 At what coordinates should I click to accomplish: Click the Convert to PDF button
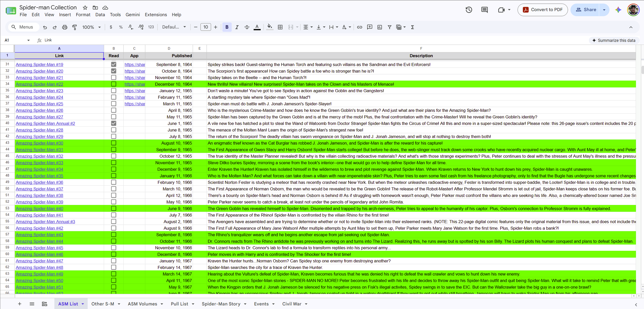point(543,10)
